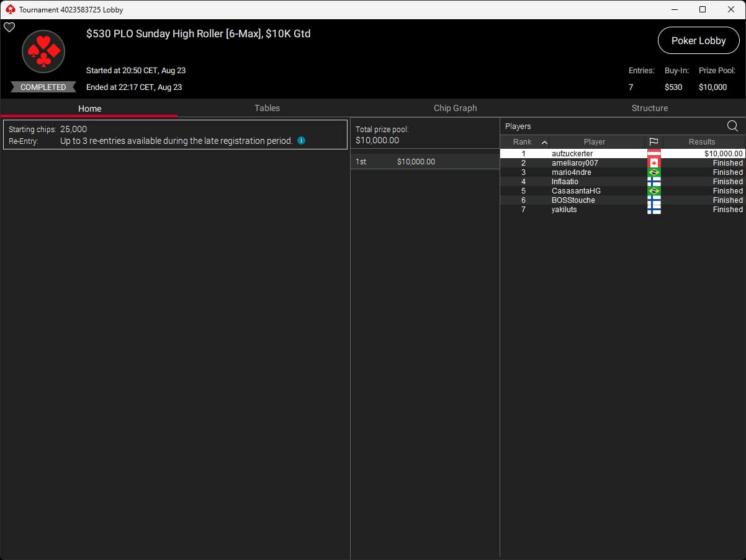The image size is (746, 560).
Task: Click the Players panel heading
Action: [x=518, y=126]
